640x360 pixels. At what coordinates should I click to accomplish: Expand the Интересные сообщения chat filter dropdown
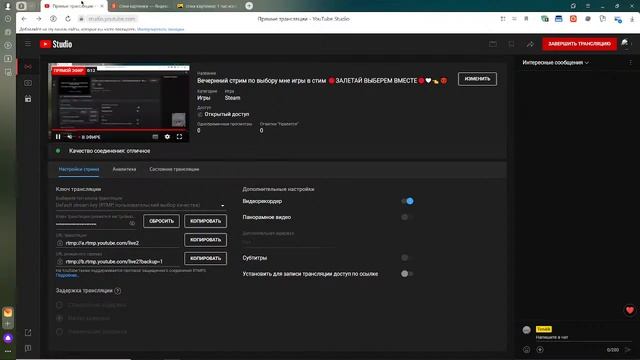(556, 62)
